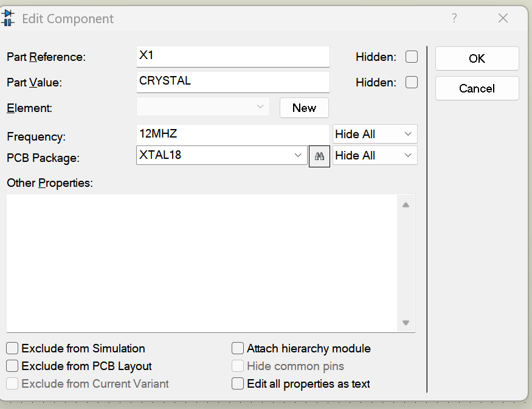Toggle Hidden checkbox for Part Value
This screenshot has width=532, height=409.
[412, 82]
